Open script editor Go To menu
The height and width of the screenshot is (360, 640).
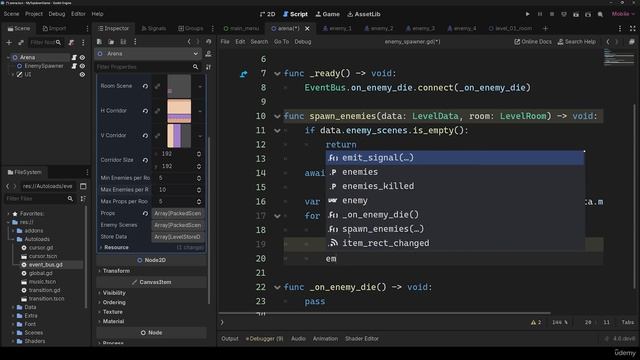(x=281, y=42)
